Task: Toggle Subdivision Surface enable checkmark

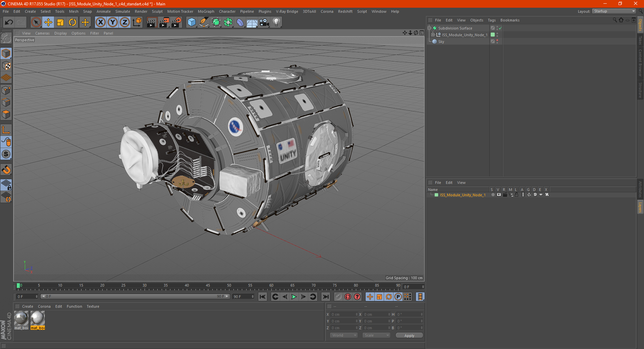Action: [x=500, y=28]
